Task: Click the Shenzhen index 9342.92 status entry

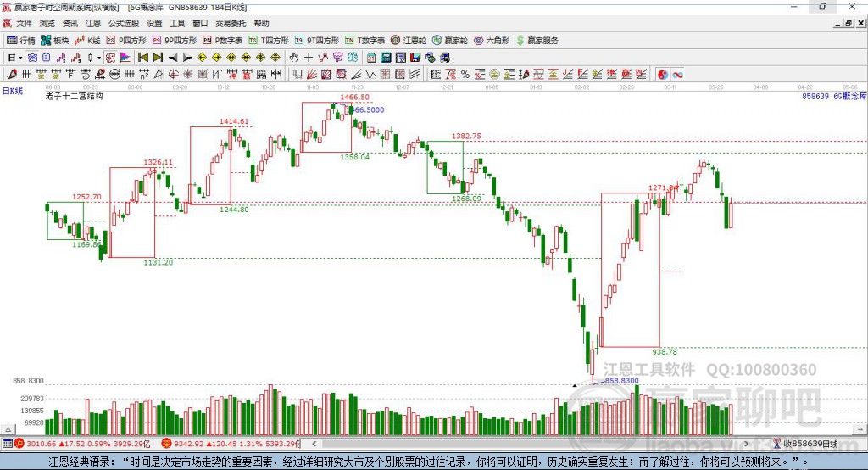Action: (x=231, y=444)
